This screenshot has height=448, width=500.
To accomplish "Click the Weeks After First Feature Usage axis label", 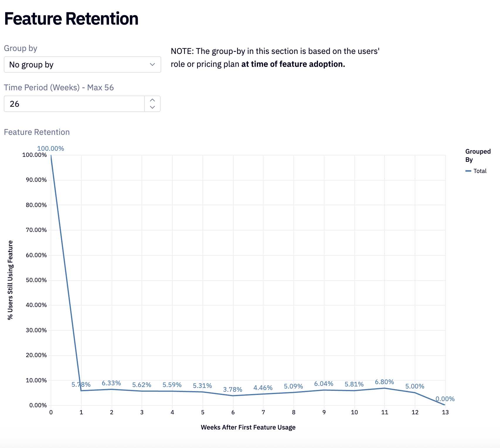I will click(248, 427).
